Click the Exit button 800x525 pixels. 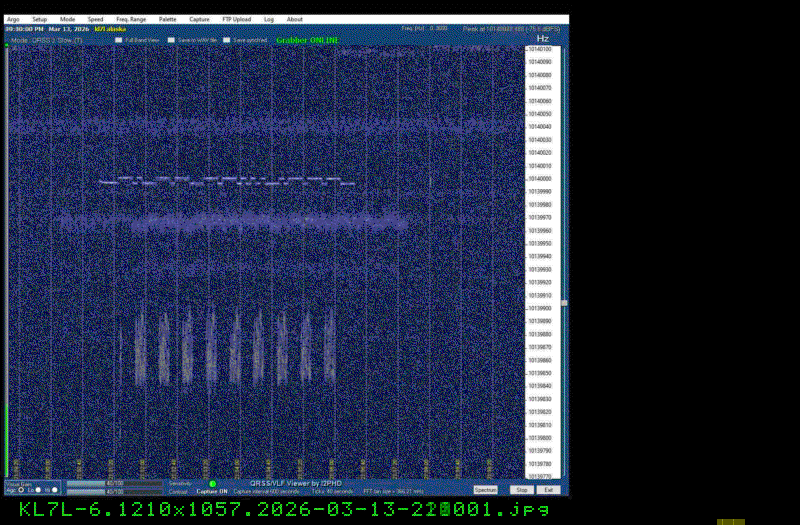(549, 490)
